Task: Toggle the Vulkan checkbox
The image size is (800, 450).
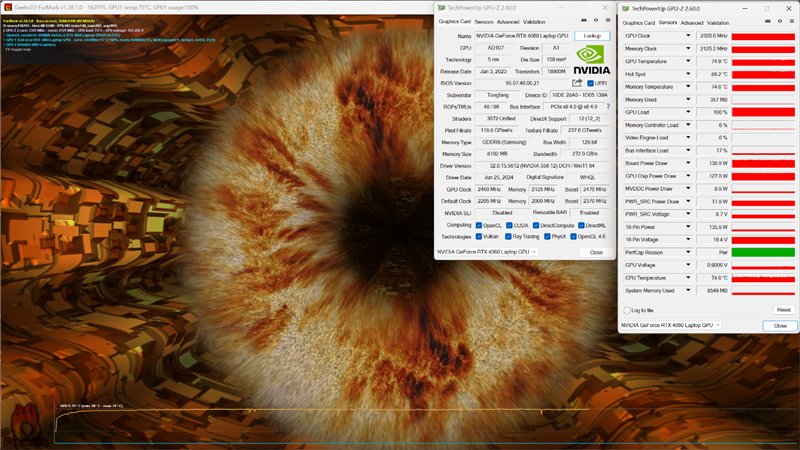Action: tap(479, 236)
